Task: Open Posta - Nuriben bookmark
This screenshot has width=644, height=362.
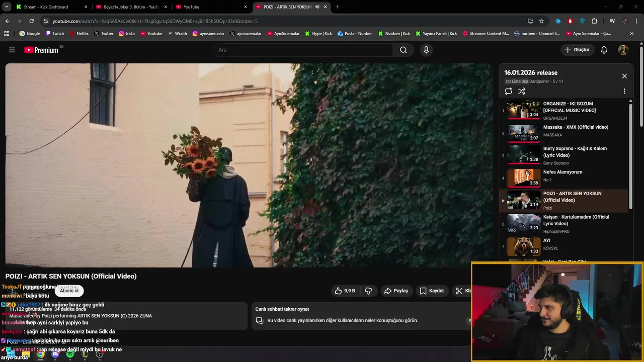Action: pos(355,34)
